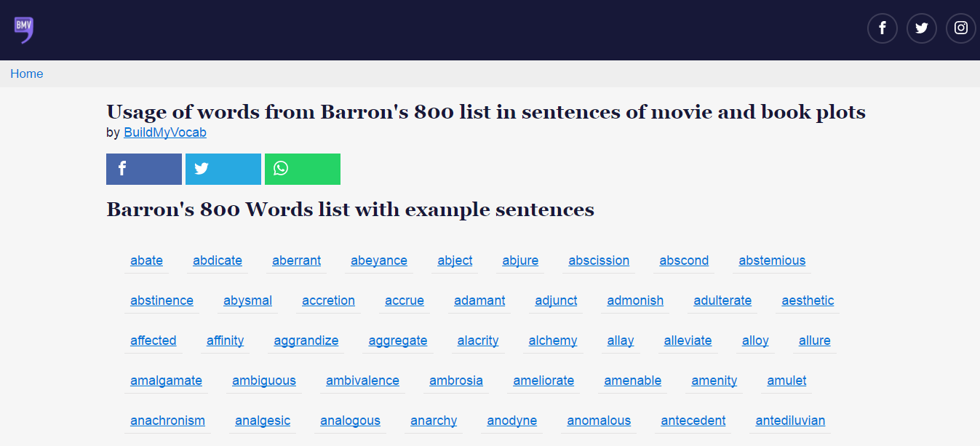Open Instagram profile via top-right icon

tap(960, 28)
